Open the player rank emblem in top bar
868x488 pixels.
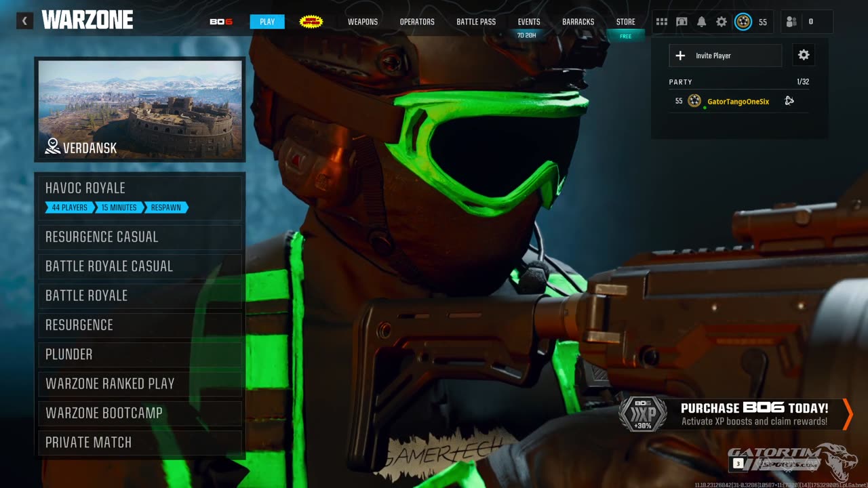click(x=743, y=22)
